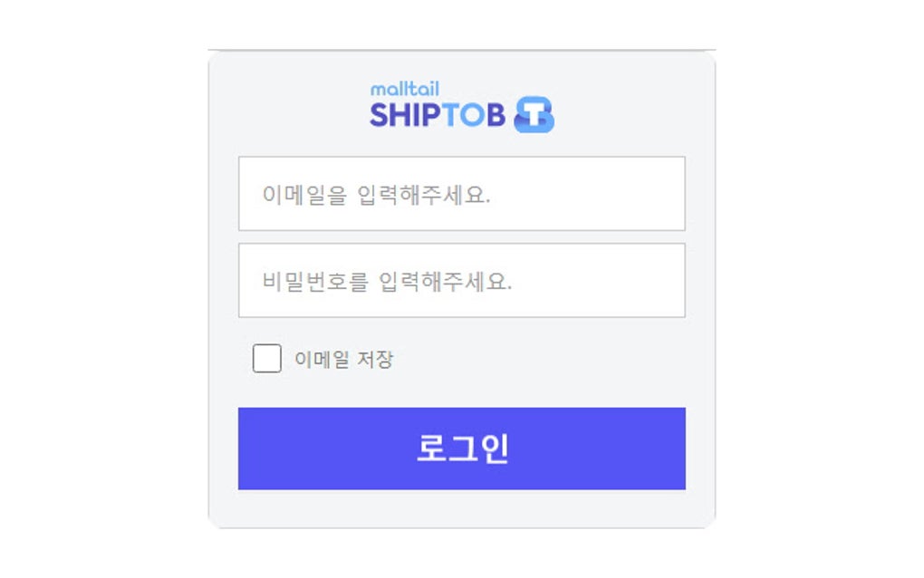The image size is (924, 578).
Task: Click the purple 로그인 button
Action: pos(462,447)
